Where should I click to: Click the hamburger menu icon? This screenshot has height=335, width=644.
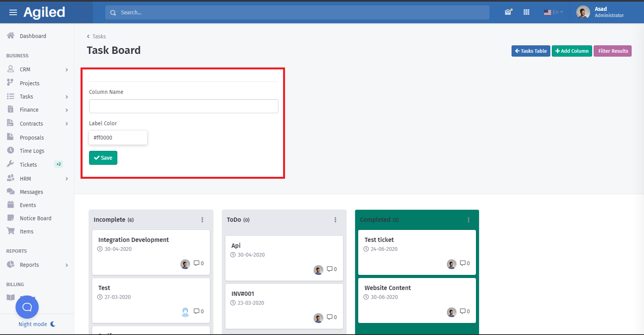(x=13, y=12)
